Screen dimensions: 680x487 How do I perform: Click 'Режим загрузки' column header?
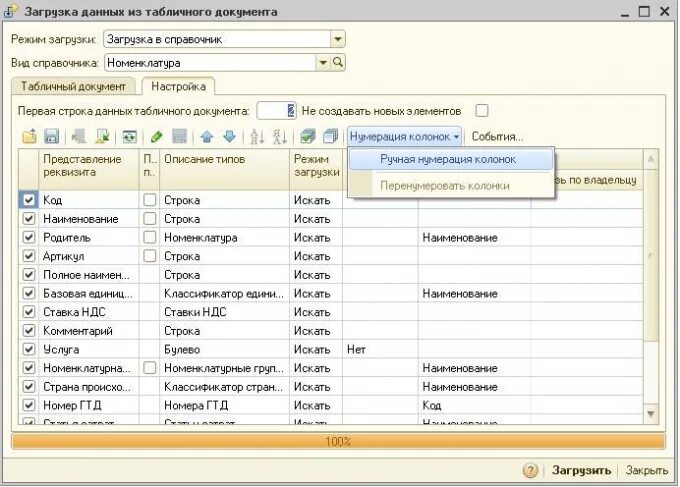tap(316, 170)
